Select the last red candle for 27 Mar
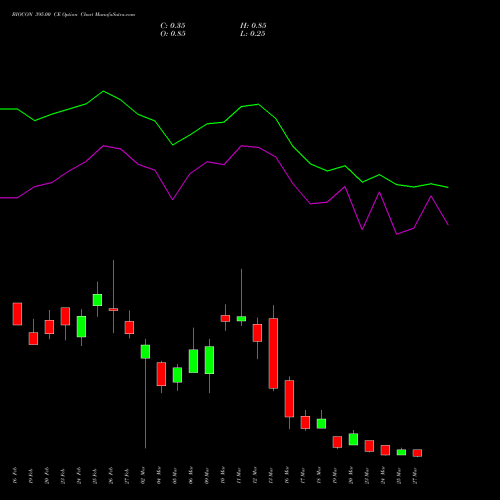Screen dimensions: 500x500 (417, 453)
